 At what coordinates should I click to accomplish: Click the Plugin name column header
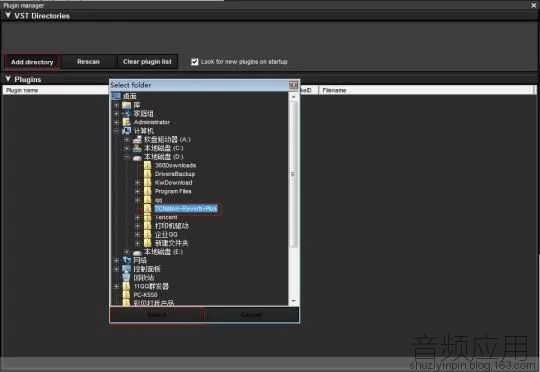[x=55, y=90]
